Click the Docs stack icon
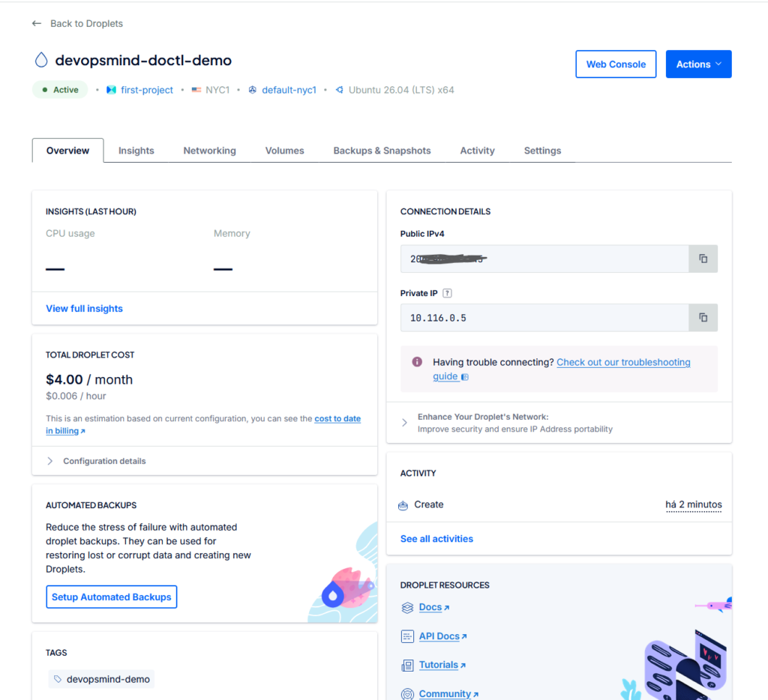768x700 pixels. click(x=407, y=608)
